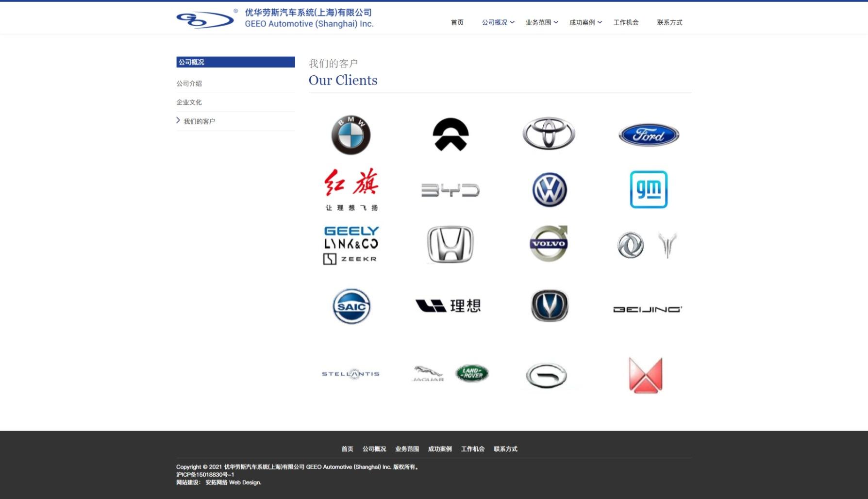Click the GAC client logo
The height and width of the screenshot is (499, 868).
click(547, 375)
